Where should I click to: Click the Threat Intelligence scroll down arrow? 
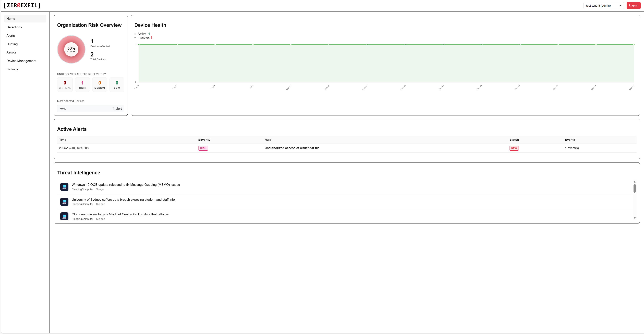point(634,218)
